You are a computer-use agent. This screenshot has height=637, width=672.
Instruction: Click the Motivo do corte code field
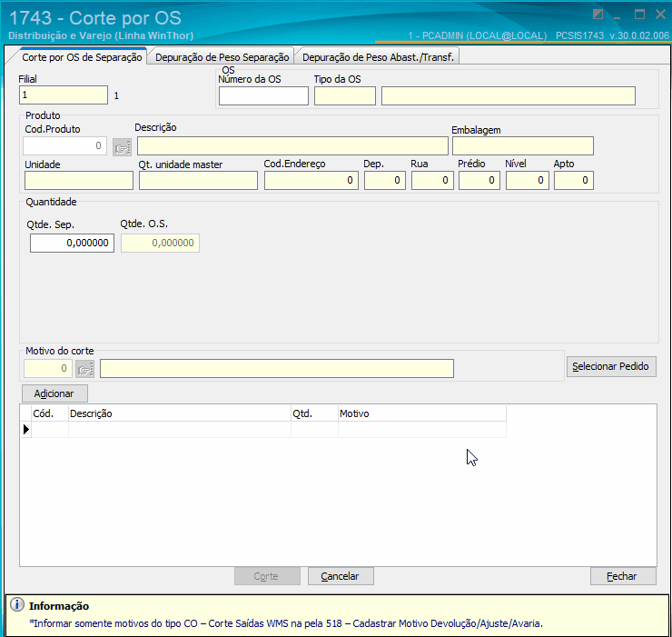click(48, 368)
